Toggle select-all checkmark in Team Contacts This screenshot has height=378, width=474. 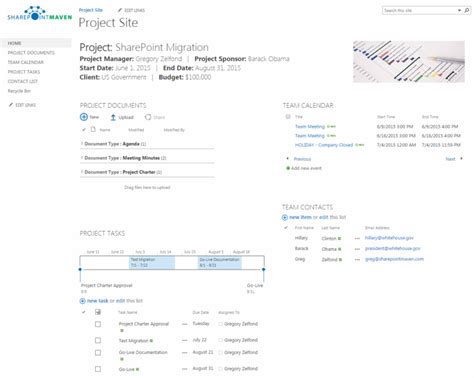pyautogui.click(x=286, y=228)
